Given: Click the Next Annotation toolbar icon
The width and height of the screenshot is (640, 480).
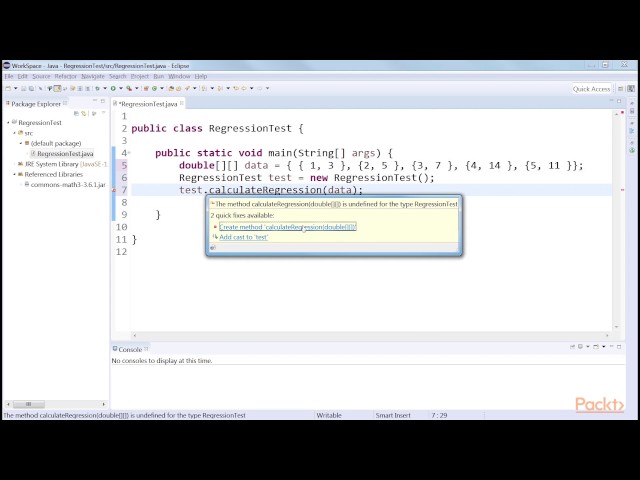Looking at the screenshot, I should tap(204, 88).
